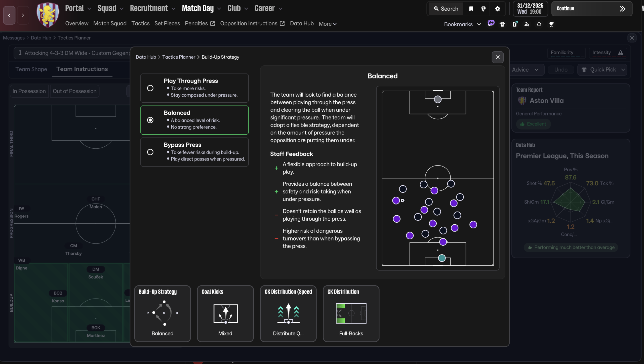The image size is (644, 364).
Task: Click Tactics Planner in the dialog breadcrumb
Action: [179, 57]
